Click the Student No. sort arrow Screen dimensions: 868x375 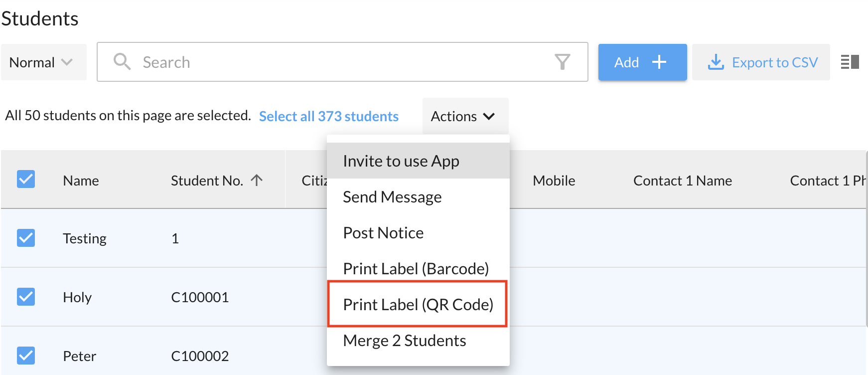tap(257, 180)
